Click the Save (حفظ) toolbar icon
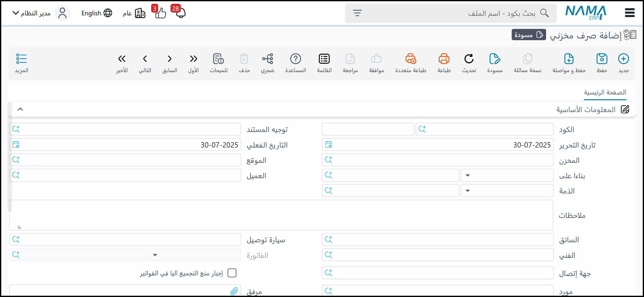Screen dimensions: 644x297 click(x=602, y=59)
